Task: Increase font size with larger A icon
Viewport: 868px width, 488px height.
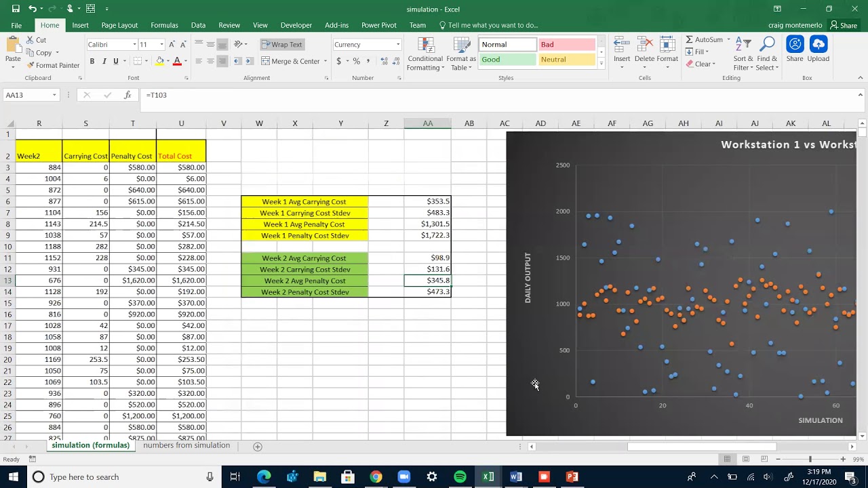Action: (172, 45)
